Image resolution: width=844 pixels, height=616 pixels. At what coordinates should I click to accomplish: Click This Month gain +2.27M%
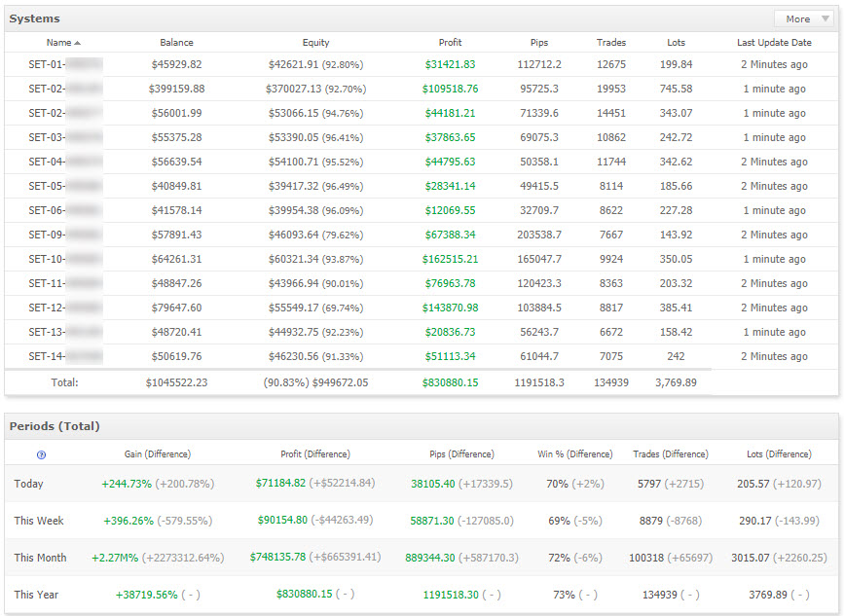click(x=115, y=558)
